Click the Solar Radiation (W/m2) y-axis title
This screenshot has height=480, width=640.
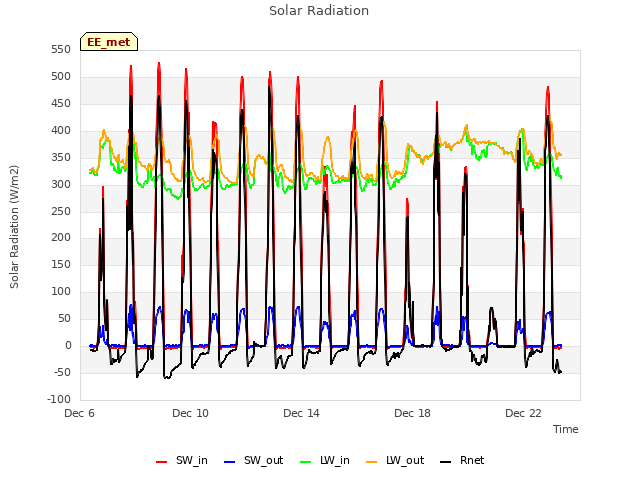tap(14, 227)
